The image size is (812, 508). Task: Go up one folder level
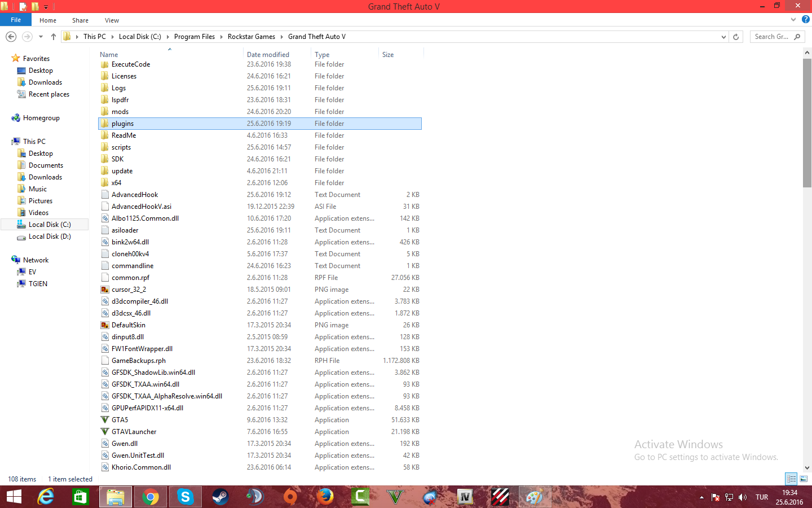[54, 37]
